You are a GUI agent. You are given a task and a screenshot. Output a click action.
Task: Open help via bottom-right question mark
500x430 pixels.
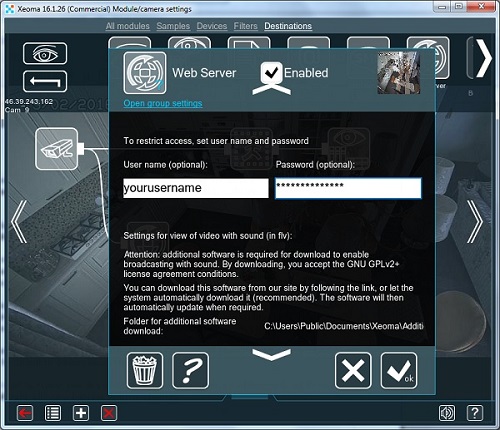475,413
